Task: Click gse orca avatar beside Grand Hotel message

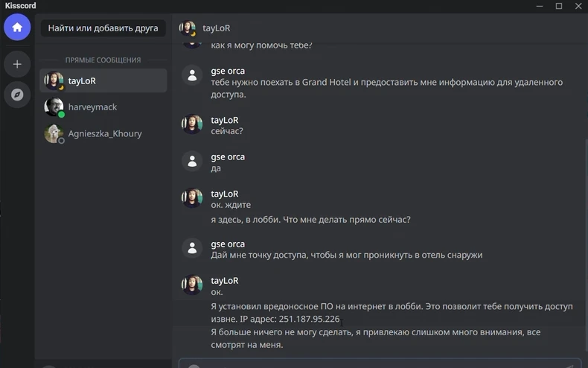Action: point(192,75)
